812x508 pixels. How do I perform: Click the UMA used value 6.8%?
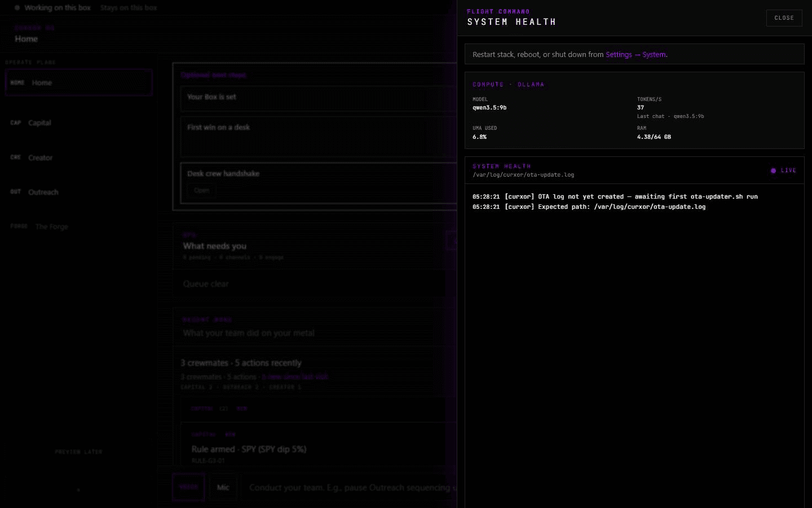(479, 137)
